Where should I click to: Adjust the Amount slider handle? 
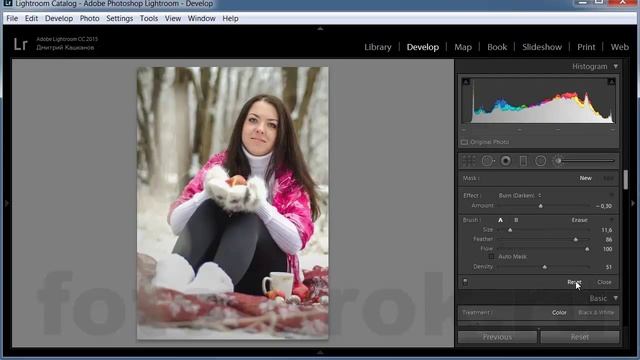tap(540, 206)
